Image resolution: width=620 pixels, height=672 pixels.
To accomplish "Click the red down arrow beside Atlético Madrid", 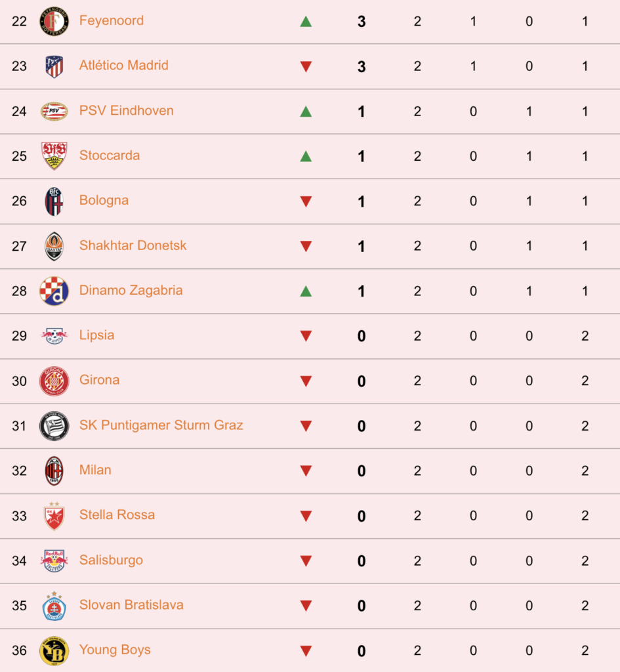I will pyautogui.click(x=306, y=66).
